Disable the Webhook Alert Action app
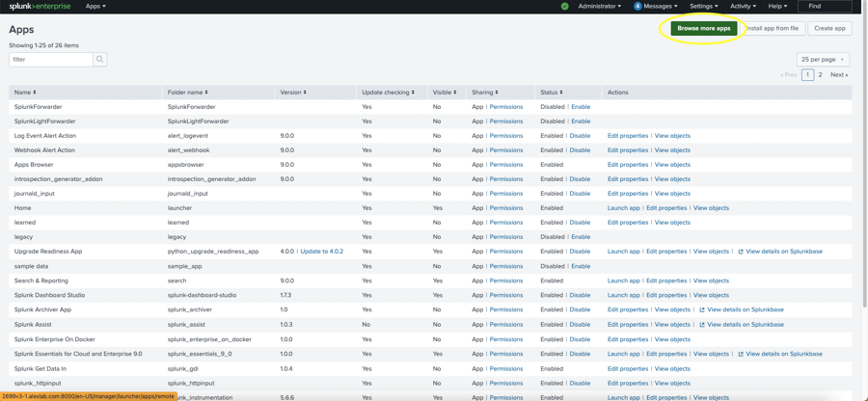The width and height of the screenshot is (868, 401). pos(580,149)
